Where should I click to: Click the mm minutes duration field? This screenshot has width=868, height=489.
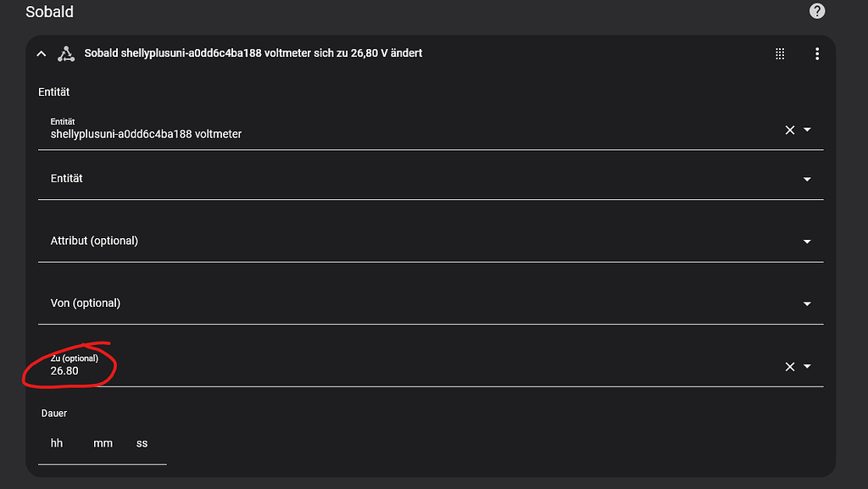[103, 442]
